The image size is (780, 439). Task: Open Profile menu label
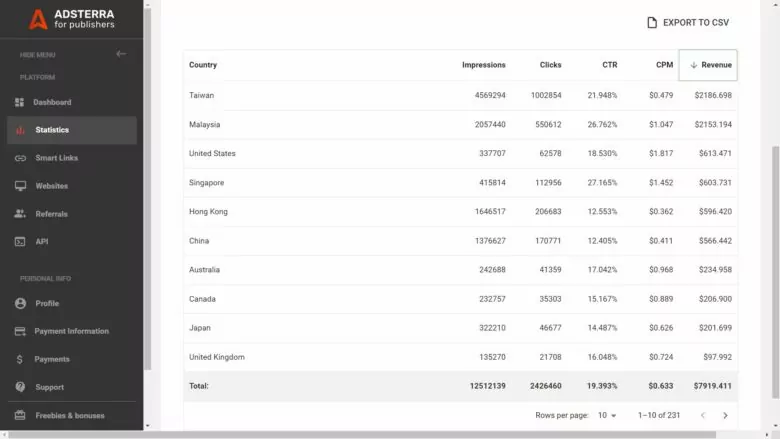(x=47, y=303)
